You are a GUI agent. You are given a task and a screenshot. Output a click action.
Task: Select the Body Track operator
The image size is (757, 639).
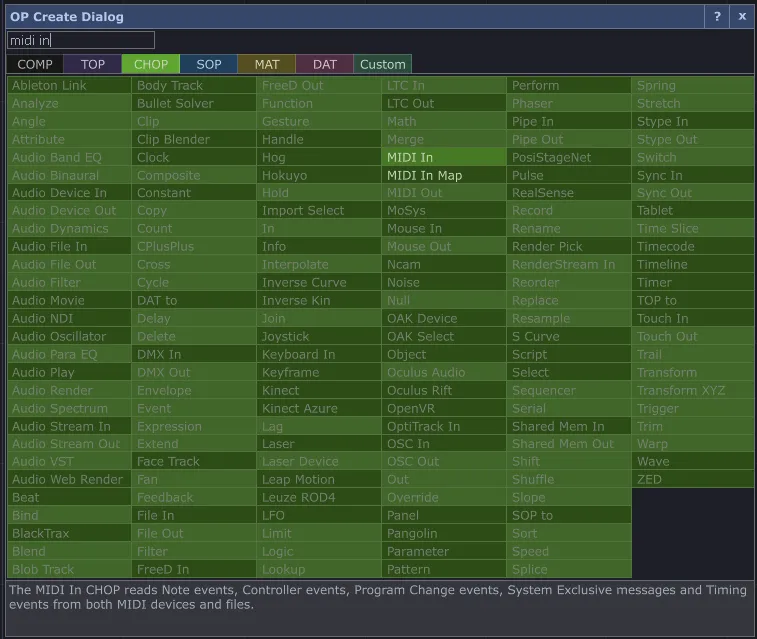tap(194, 85)
